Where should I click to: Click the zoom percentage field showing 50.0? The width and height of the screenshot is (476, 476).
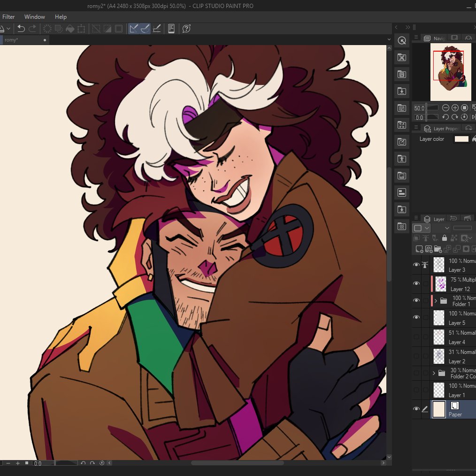419,107
